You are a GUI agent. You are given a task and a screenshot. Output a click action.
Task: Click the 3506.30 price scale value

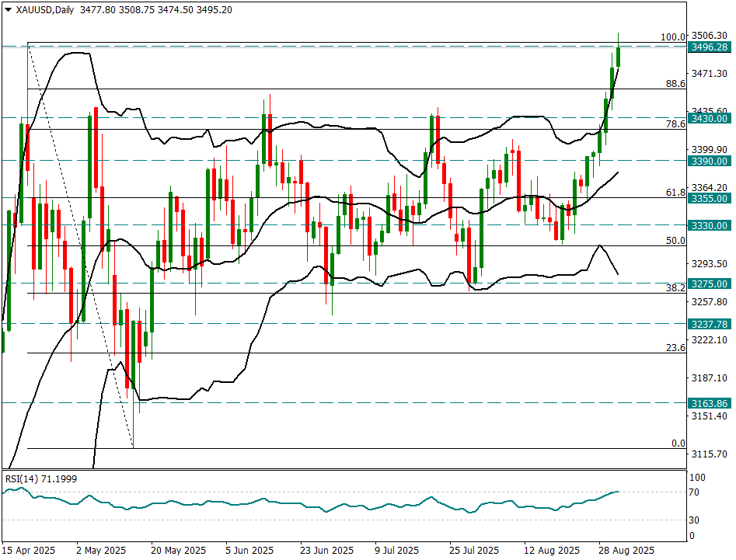tap(710, 36)
